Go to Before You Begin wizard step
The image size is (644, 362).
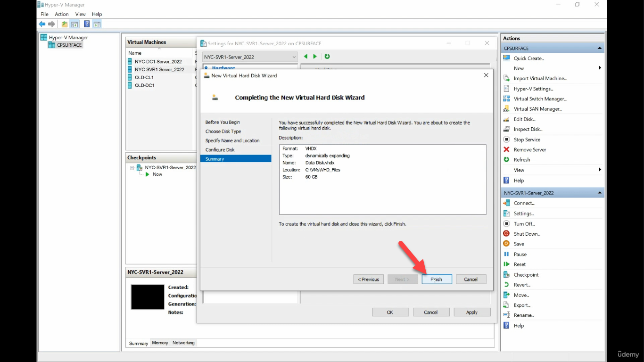pos(223,122)
